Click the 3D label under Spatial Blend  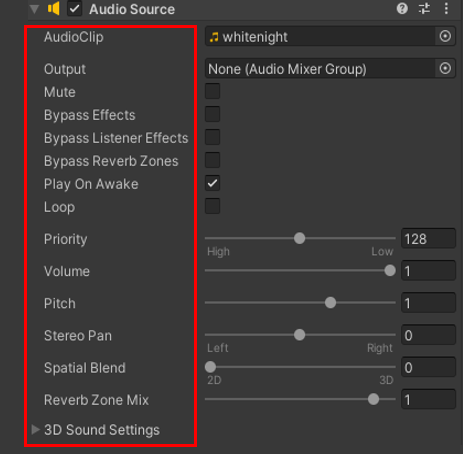(x=386, y=380)
